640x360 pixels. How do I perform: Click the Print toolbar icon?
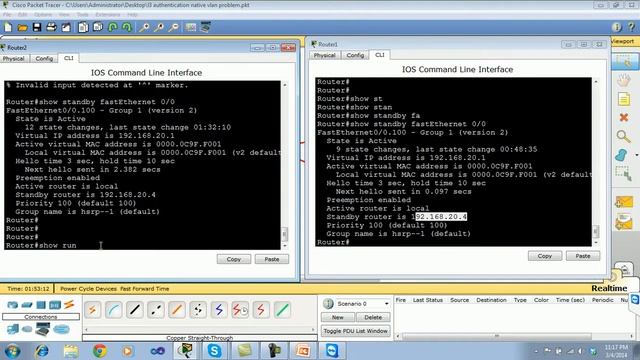point(51,27)
